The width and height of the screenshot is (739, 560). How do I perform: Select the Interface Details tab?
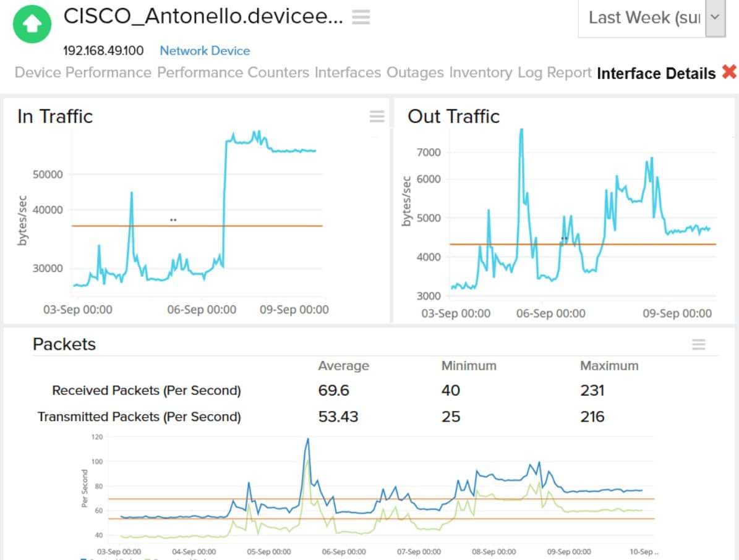pyautogui.click(x=656, y=74)
